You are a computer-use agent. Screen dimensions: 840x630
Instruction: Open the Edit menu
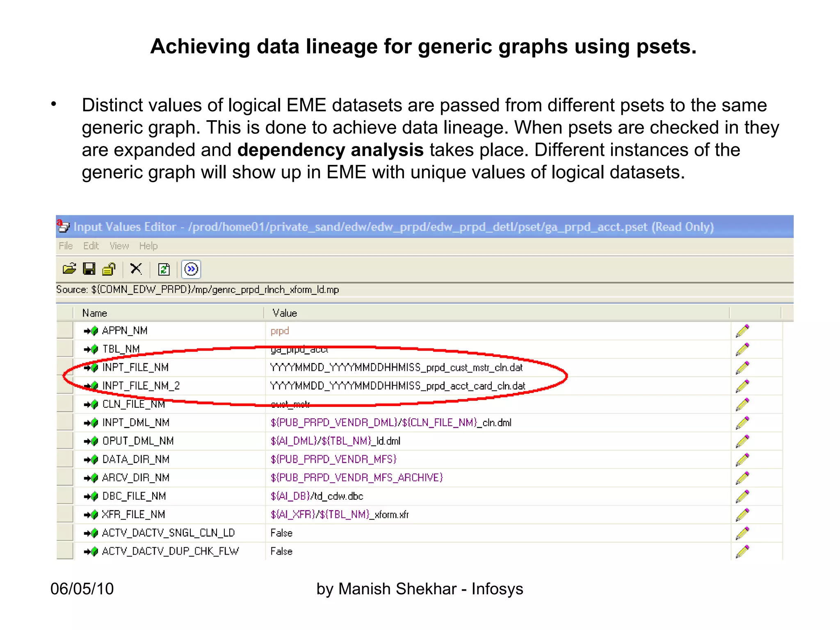coord(91,246)
